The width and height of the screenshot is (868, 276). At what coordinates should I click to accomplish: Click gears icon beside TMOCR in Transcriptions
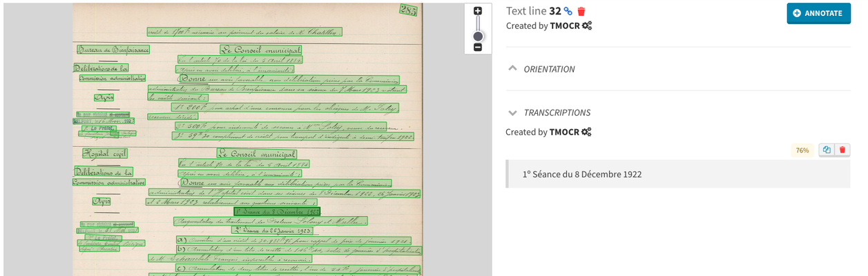click(586, 132)
